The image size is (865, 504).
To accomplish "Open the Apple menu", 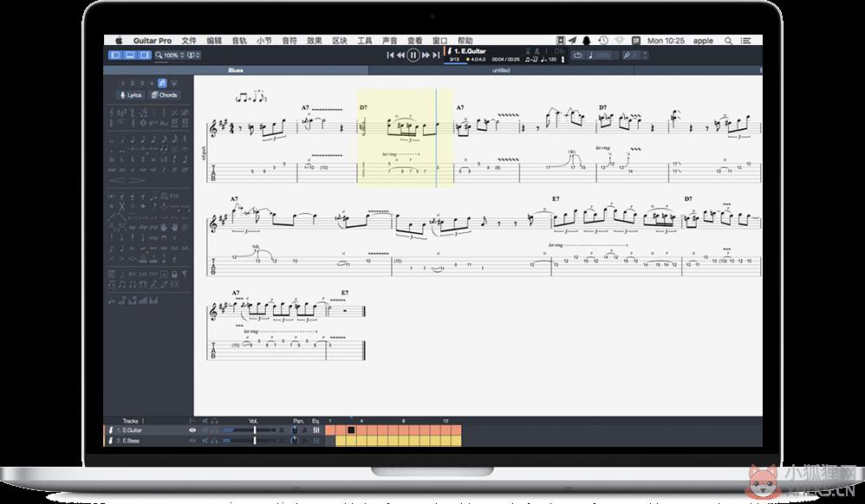I will click(119, 40).
